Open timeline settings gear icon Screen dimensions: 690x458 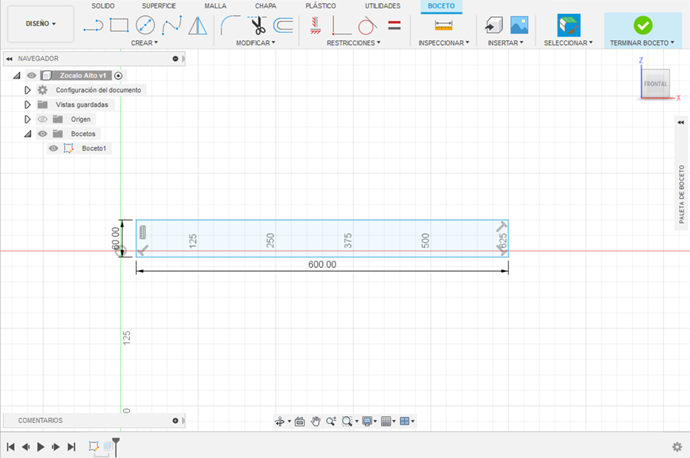677,447
